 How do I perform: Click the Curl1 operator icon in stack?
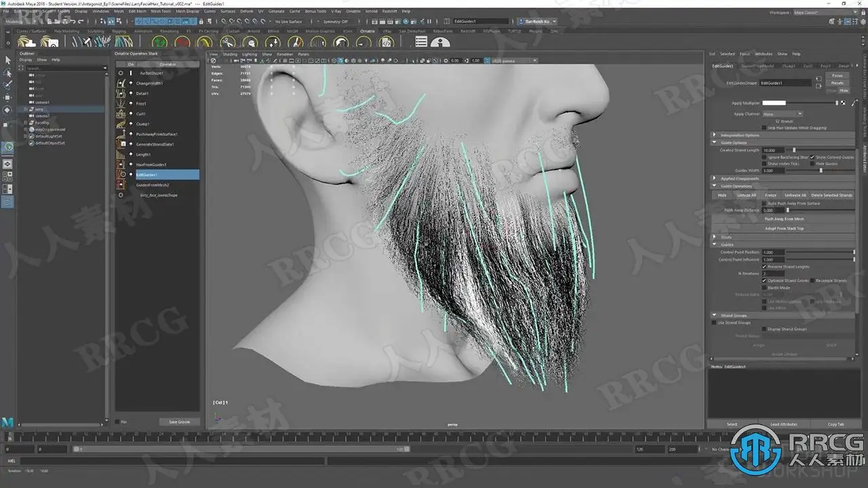click(121, 114)
